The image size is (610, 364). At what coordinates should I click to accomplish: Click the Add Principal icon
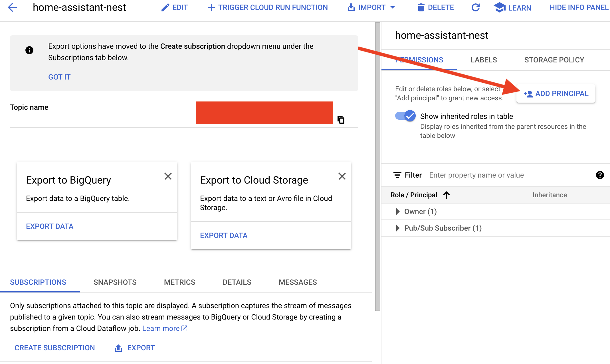tap(528, 93)
